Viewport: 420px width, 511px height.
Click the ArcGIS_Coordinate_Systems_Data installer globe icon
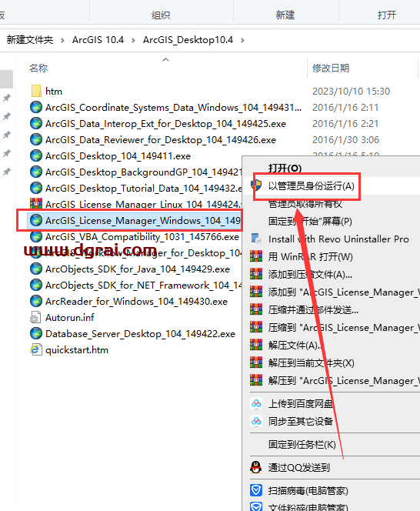pos(36,107)
